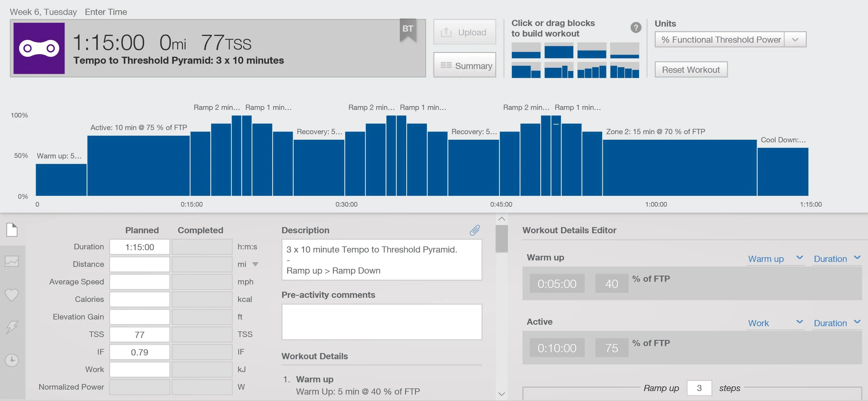Select the ramp up block template
This screenshot has height=401, width=868.
[591, 70]
